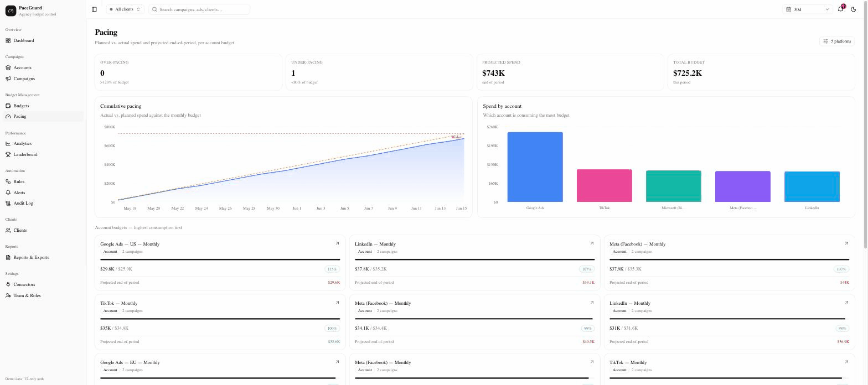Open the All clients dropdown

pyautogui.click(x=125, y=9)
